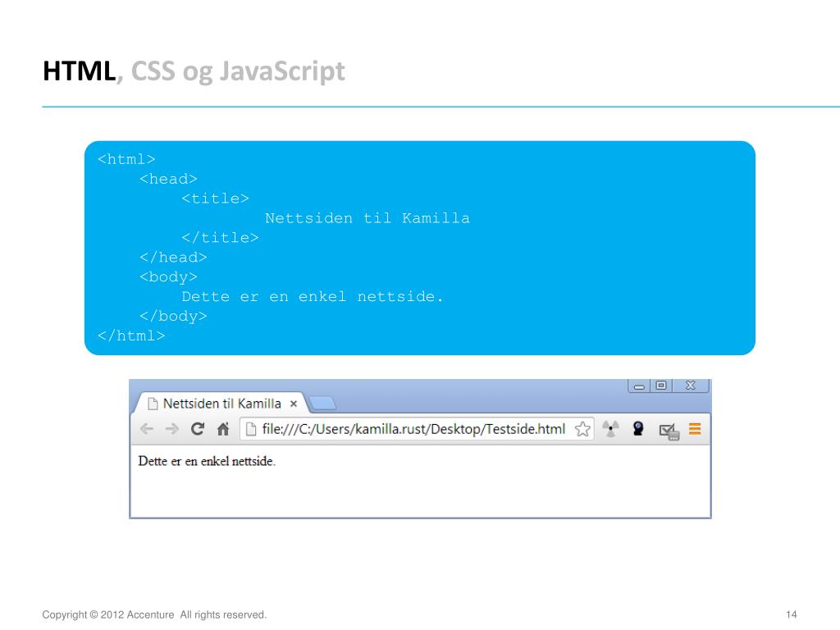The image size is (840, 630).
Task: Bookmark the page with the star icon
Action: click(x=582, y=428)
